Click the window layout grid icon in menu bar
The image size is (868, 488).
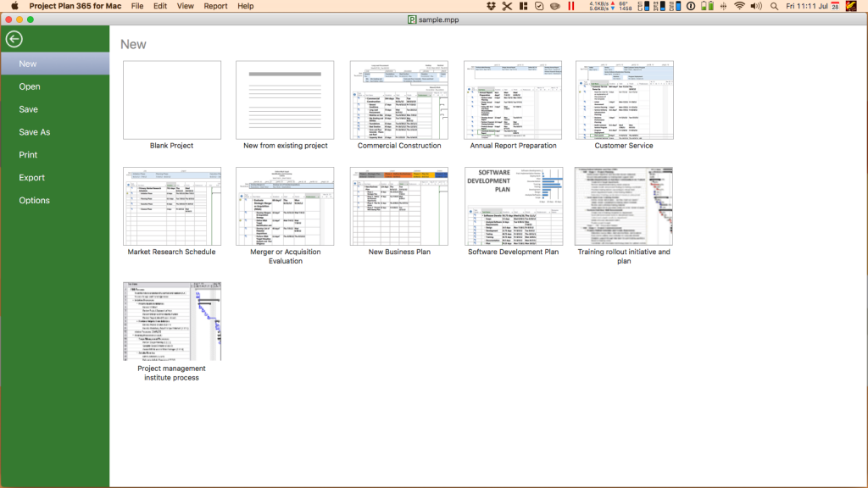(x=523, y=6)
